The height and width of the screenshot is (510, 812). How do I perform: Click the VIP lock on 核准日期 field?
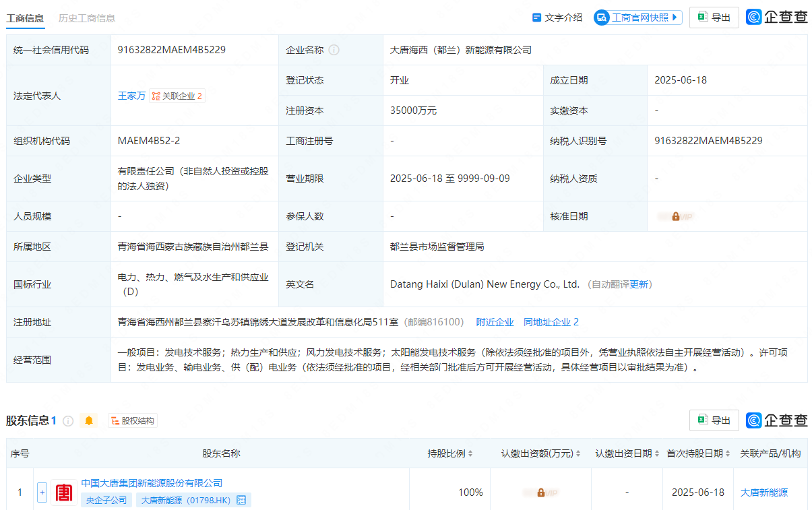676,216
